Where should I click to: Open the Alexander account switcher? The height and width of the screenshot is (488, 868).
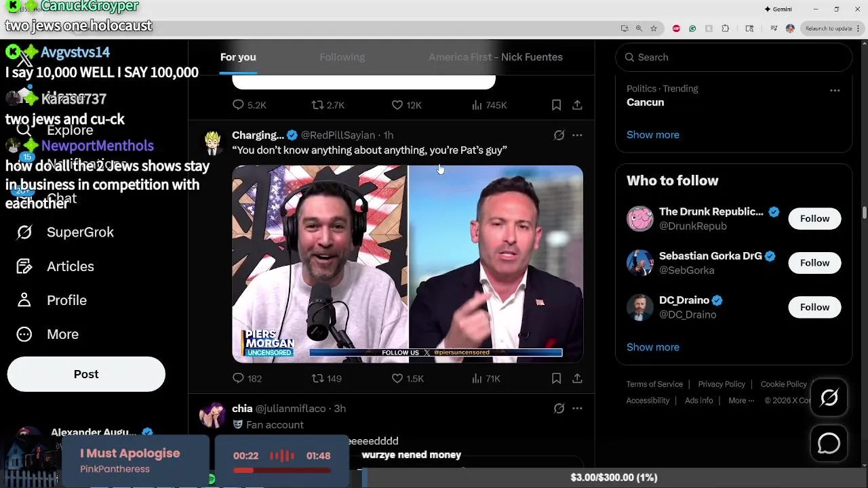(x=86, y=434)
